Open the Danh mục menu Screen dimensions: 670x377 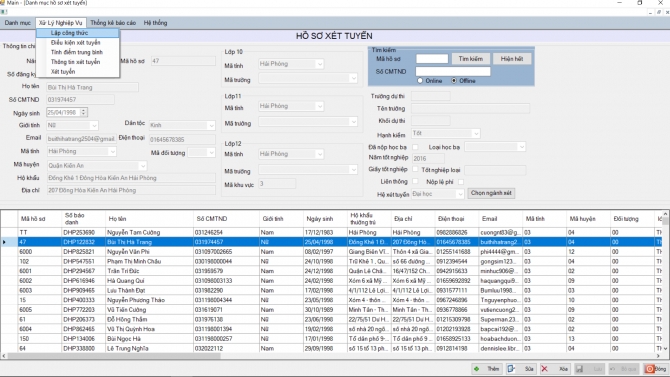[x=18, y=23]
